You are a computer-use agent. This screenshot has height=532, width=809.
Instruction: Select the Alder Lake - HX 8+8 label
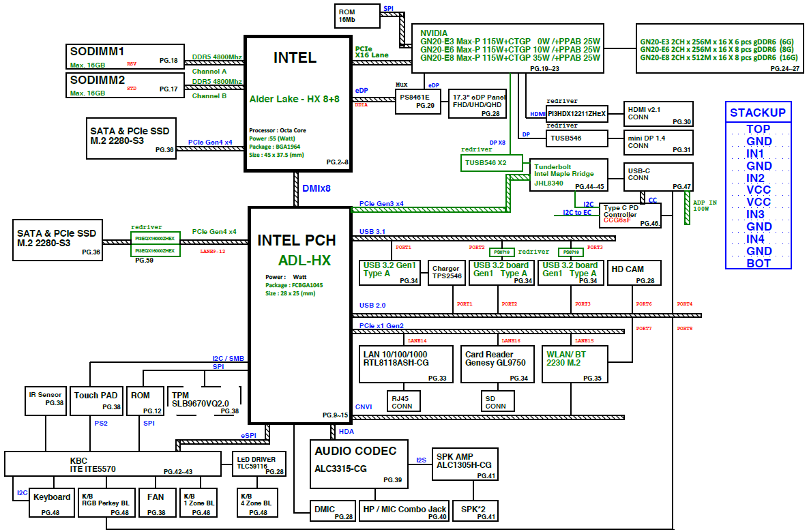coord(295,99)
